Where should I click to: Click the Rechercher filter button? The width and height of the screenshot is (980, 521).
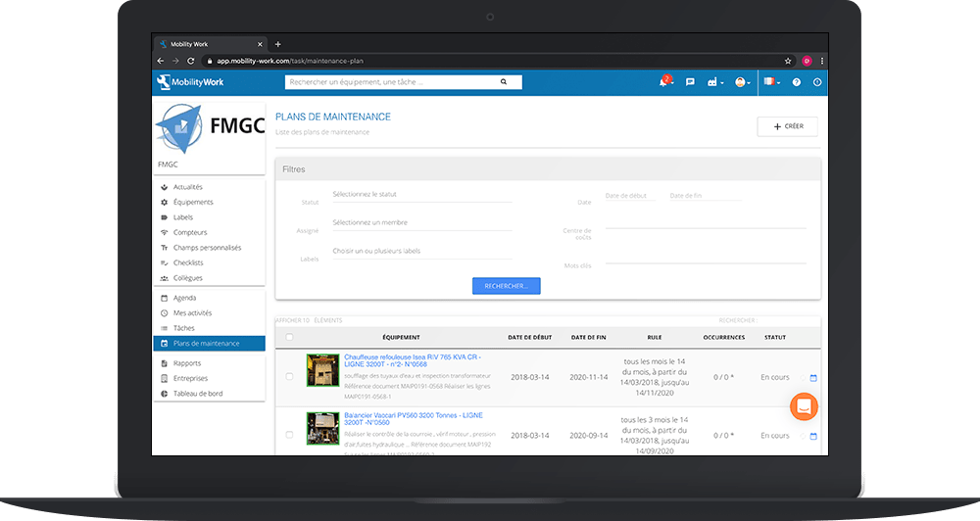[x=507, y=286]
